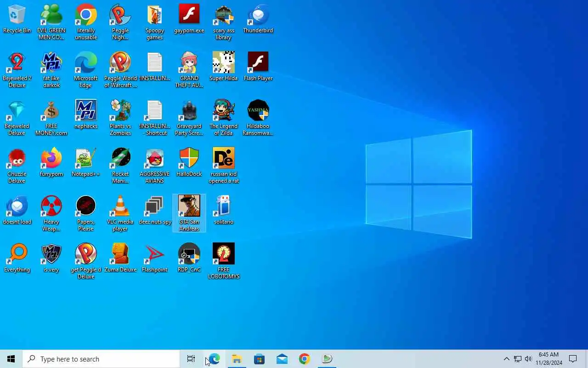The image size is (588, 368).
Task: Select the AGGRESSIVE AVIANS shortcut
Action: coord(155,166)
